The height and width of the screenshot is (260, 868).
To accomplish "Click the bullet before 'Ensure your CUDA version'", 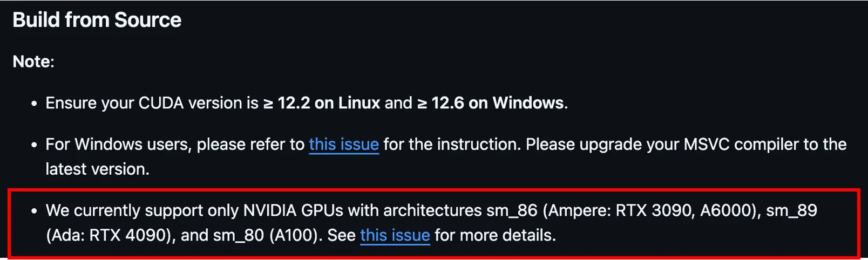I will 34,104.
